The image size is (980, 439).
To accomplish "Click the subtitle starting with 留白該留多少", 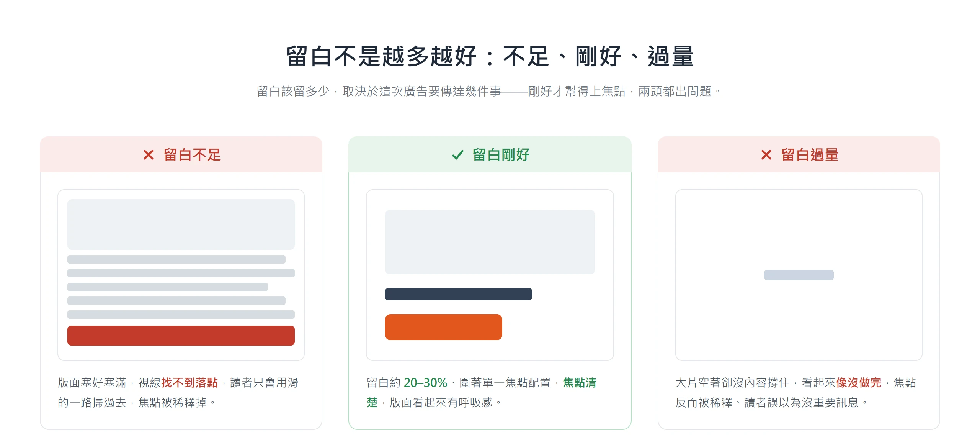I will (489, 91).
